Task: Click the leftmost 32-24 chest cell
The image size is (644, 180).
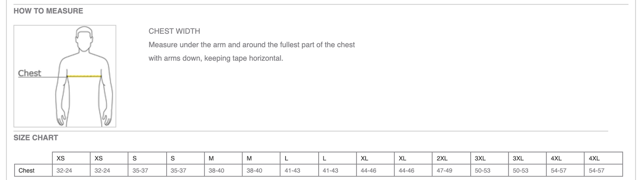Action: tap(64, 170)
